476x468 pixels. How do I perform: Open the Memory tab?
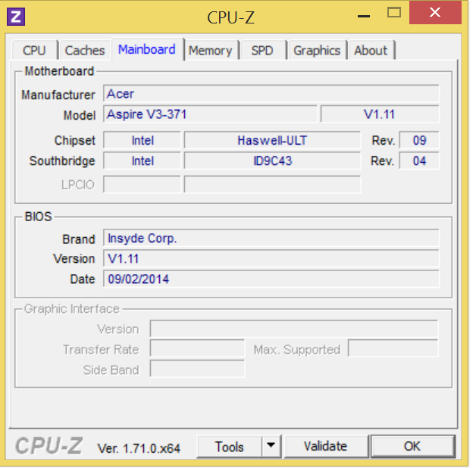[x=211, y=50]
